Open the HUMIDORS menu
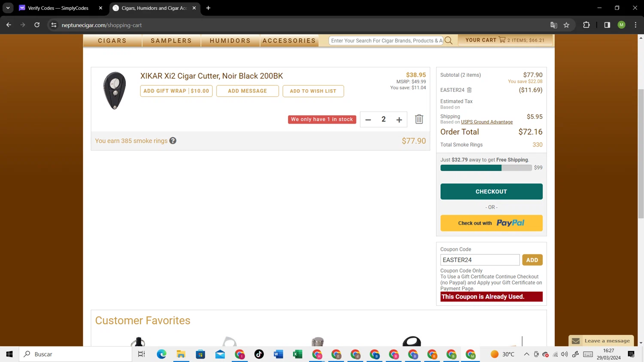The width and height of the screenshot is (644, 362). tap(230, 41)
